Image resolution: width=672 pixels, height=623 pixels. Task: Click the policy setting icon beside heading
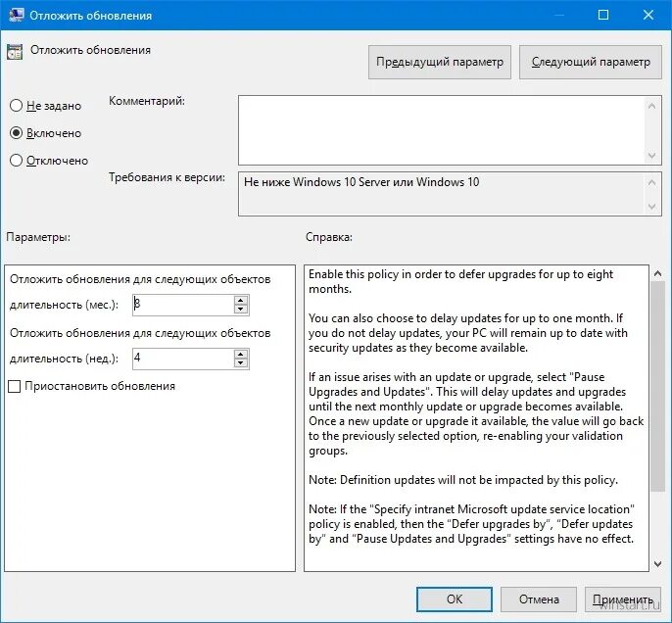point(14,52)
